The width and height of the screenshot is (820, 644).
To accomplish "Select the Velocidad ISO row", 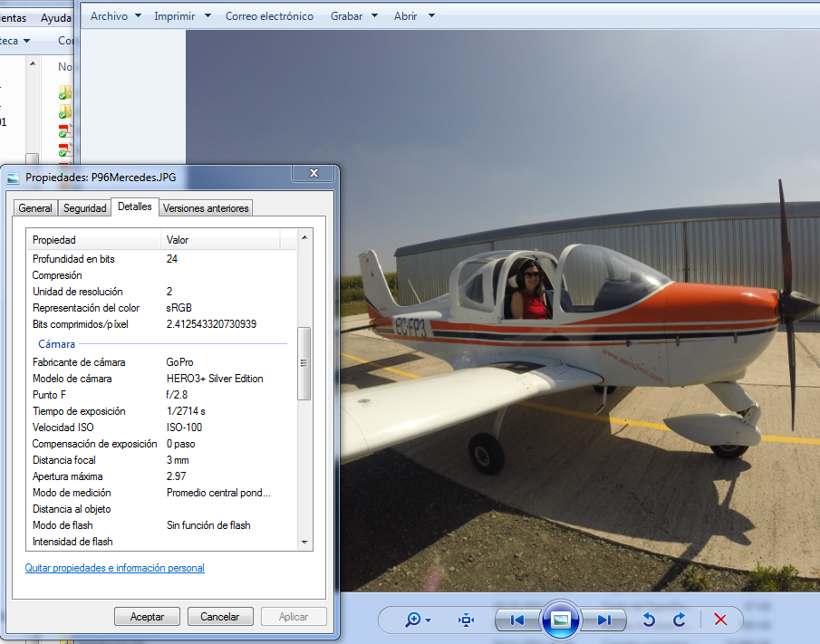I will pyautogui.click(x=161, y=427).
